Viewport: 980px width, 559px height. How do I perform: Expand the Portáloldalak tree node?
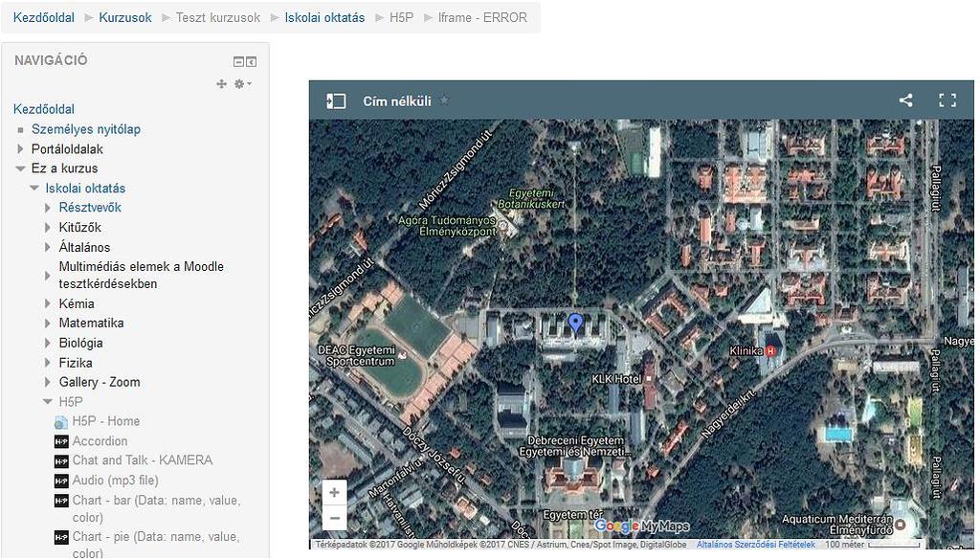pos(21,148)
